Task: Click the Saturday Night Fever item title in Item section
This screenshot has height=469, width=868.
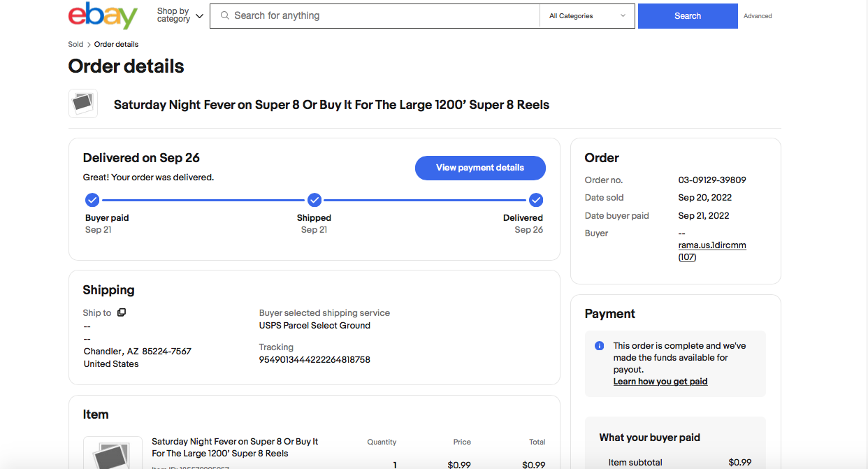Action: [235, 447]
